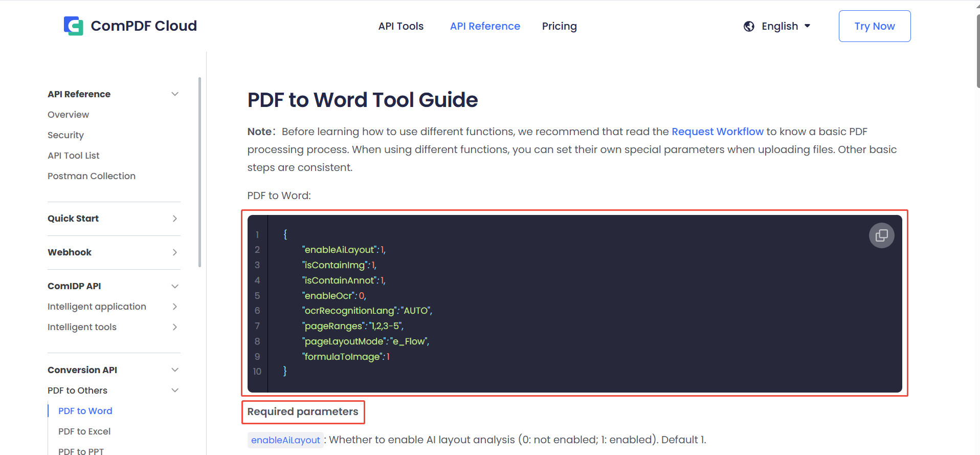Select PDF to PPT in sidebar
The image size is (980, 455).
click(x=81, y=451)
